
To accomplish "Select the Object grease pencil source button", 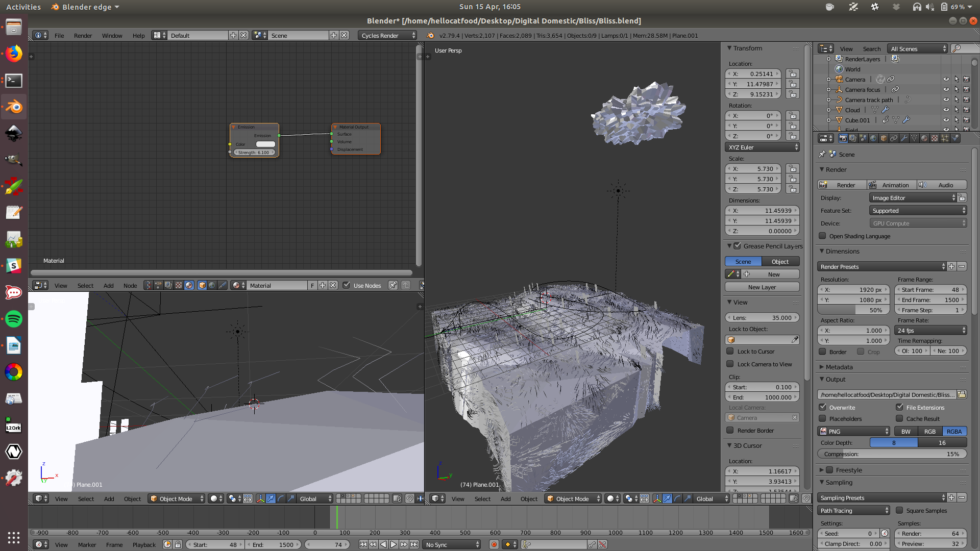I will (780, 261).
